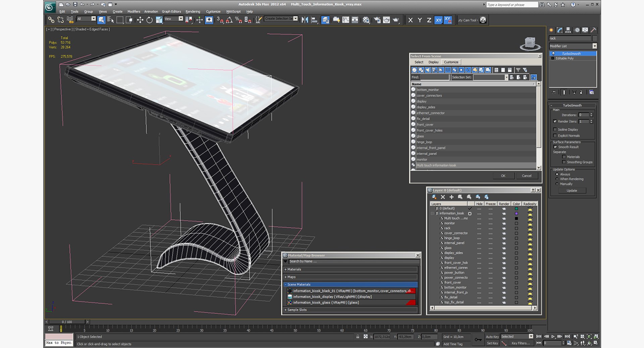Select the When Rendering radio button
The height and width of the screenshot is (348, 644).
click(557, 179)
